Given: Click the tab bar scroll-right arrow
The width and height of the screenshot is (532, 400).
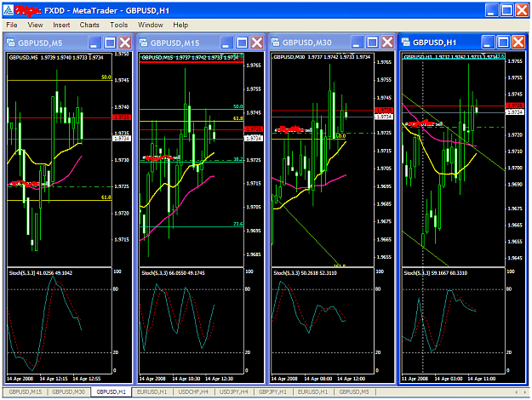Looking at the screenshot, I should click(523, 392).
